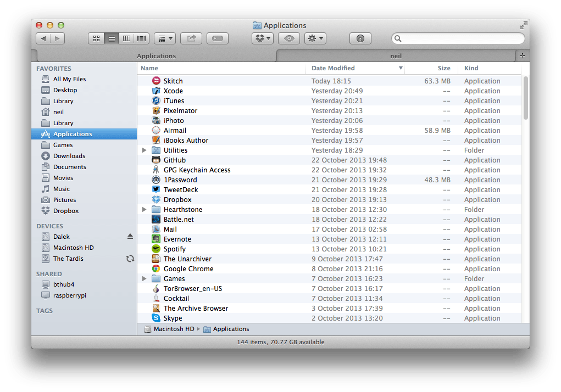Click the Back navigation arrow
Viewport: 561px width, 392px height.
pos(43,38)
